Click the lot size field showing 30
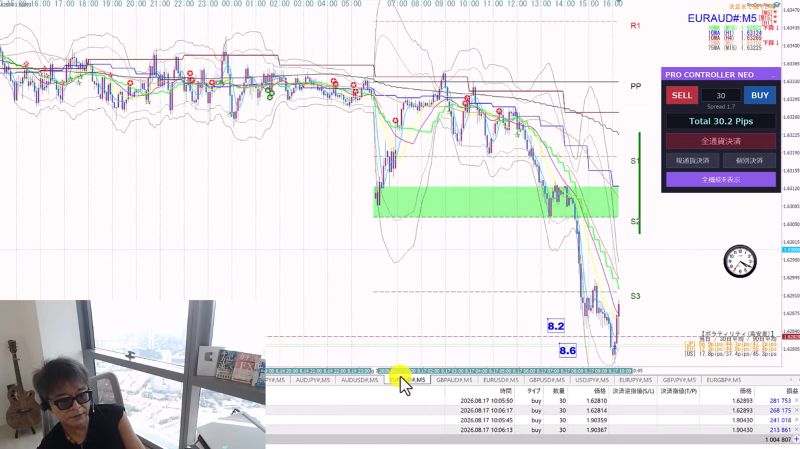The image size is (800, 449). click(x=721, y=95)
